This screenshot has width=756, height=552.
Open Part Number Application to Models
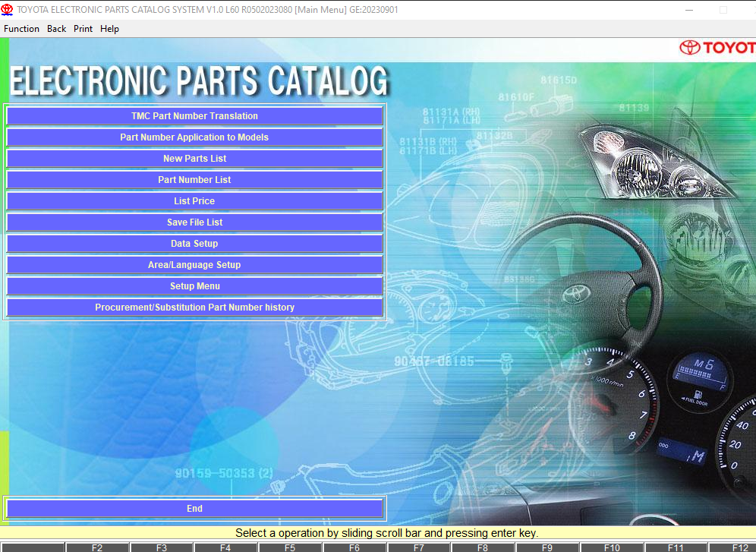(194, 137)
